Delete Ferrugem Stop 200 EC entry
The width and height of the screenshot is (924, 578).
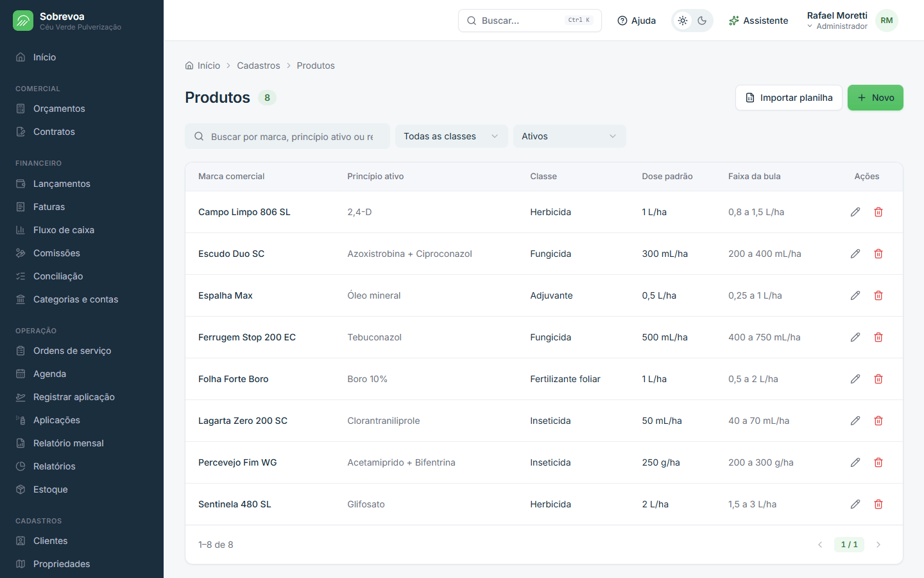[878, 337]
